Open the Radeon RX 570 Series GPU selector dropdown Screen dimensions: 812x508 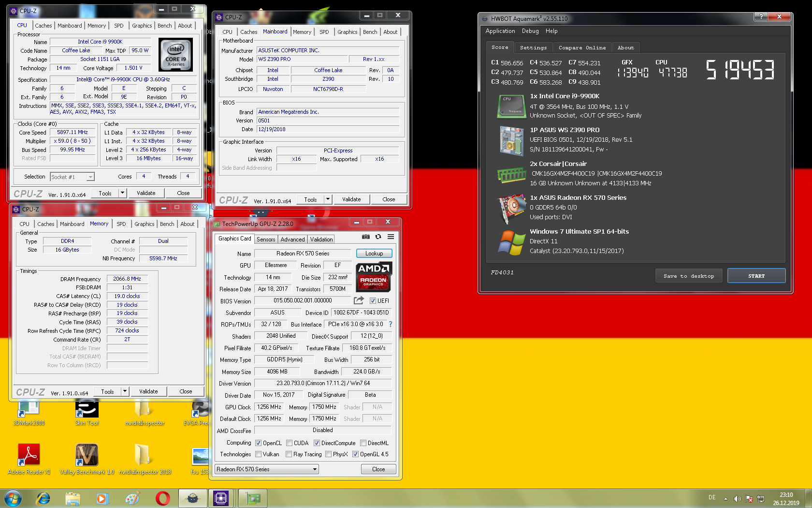[267, 469]
